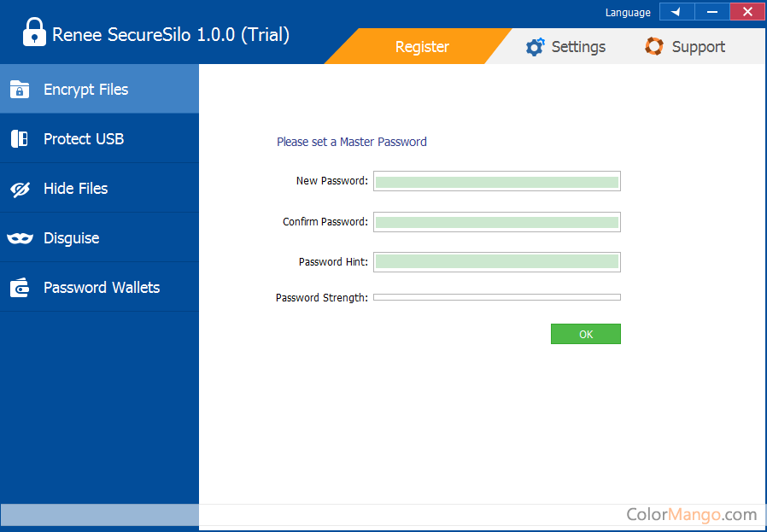This screenshot has height=532, width=767.
Task: Click the 'Renee SecureSilo 1.0.0 (Trial)' title
Action: (x=171, y=35)
